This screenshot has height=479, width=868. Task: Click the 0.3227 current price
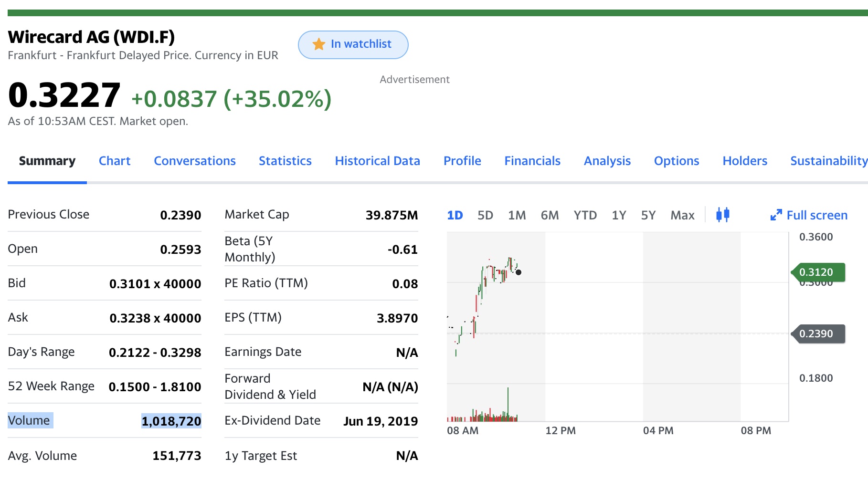pyautogui.click(x=64, y=94)
